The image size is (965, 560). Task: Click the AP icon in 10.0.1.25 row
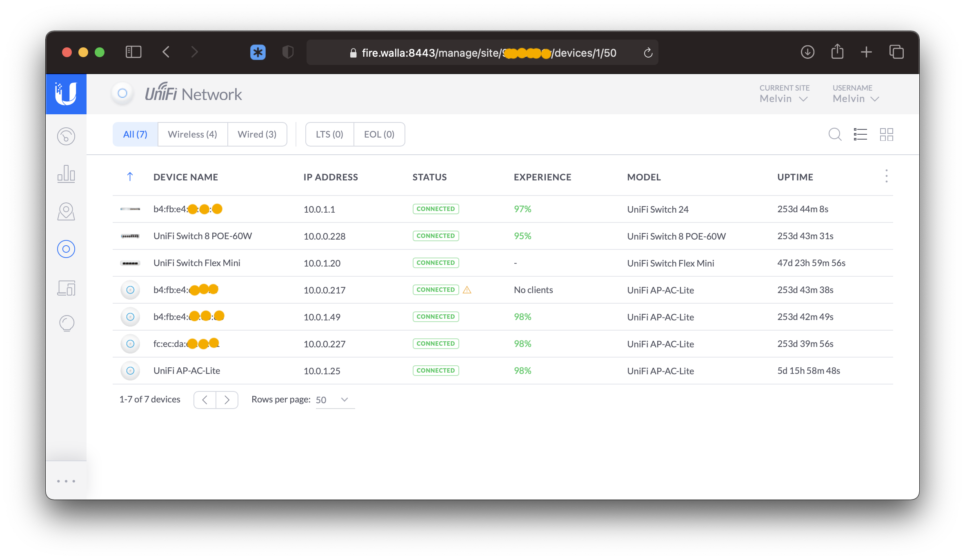[x=130, y=371]
